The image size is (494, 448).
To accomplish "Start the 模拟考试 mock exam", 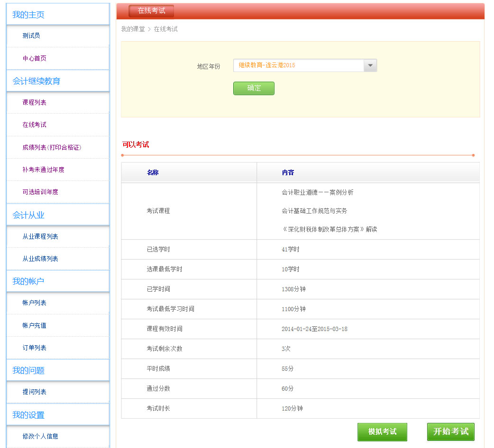I will point(382,432).
